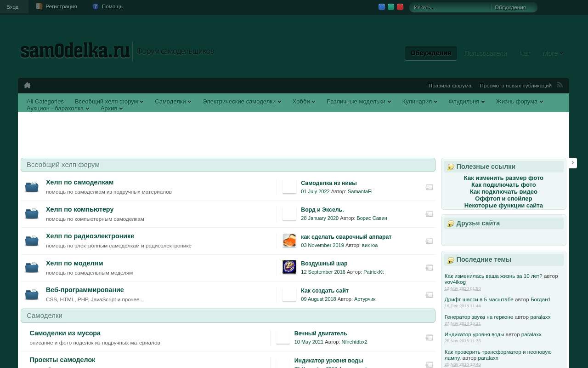Open folder icon for Хелп по радиоэлектронике
This screenshot has height=368, width=588.
point(32,241)
